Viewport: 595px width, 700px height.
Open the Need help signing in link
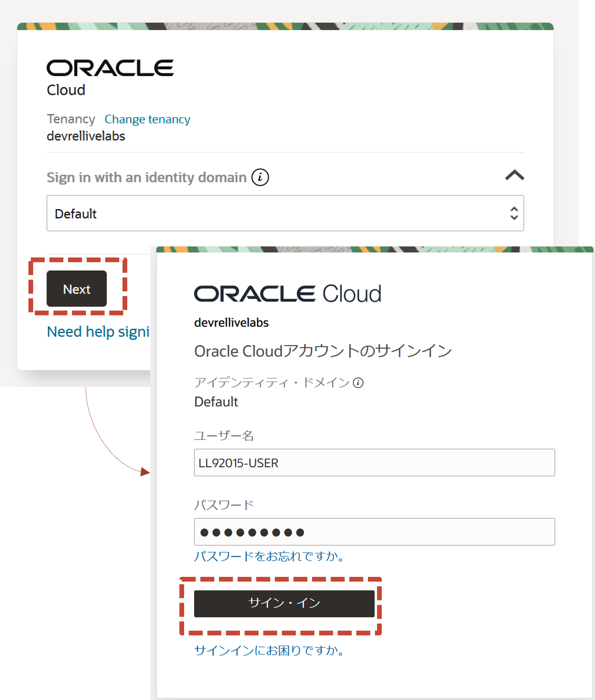pos(98,332)
